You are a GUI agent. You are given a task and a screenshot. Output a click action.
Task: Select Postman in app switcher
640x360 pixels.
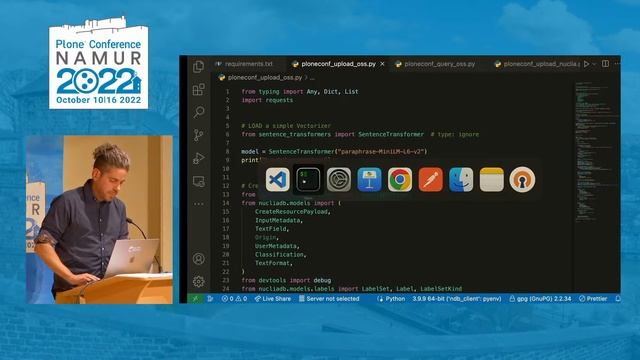[431, 180]
